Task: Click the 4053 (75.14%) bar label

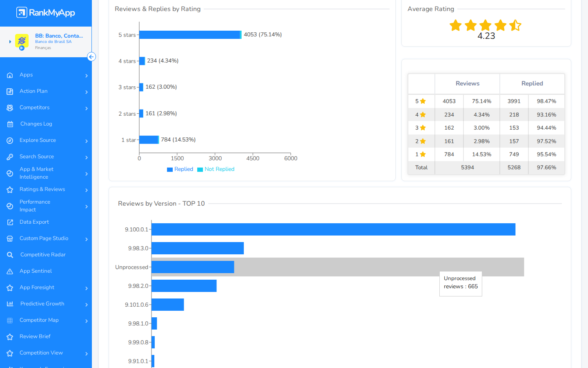Action: pyautogui.click(x=263, y=35)
